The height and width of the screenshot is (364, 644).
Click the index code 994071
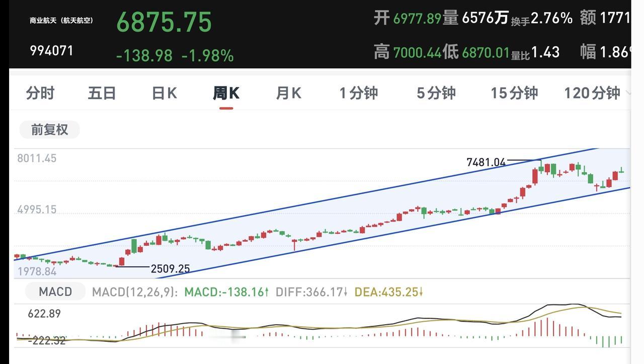coord(51,51)
